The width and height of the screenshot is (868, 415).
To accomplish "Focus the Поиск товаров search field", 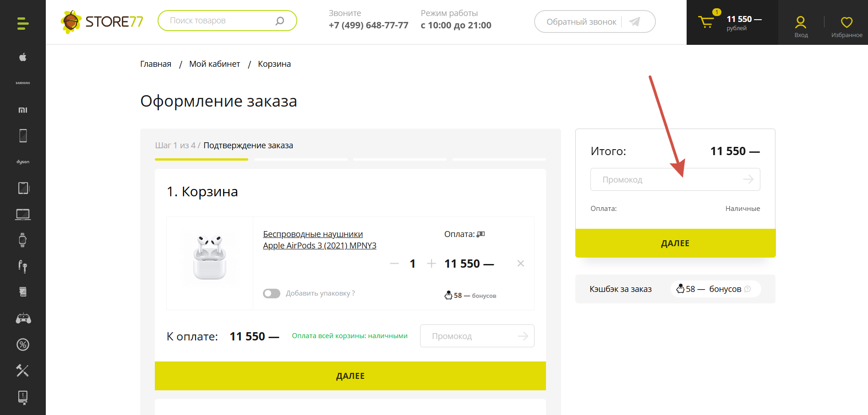I will click(x=220, y=21).
